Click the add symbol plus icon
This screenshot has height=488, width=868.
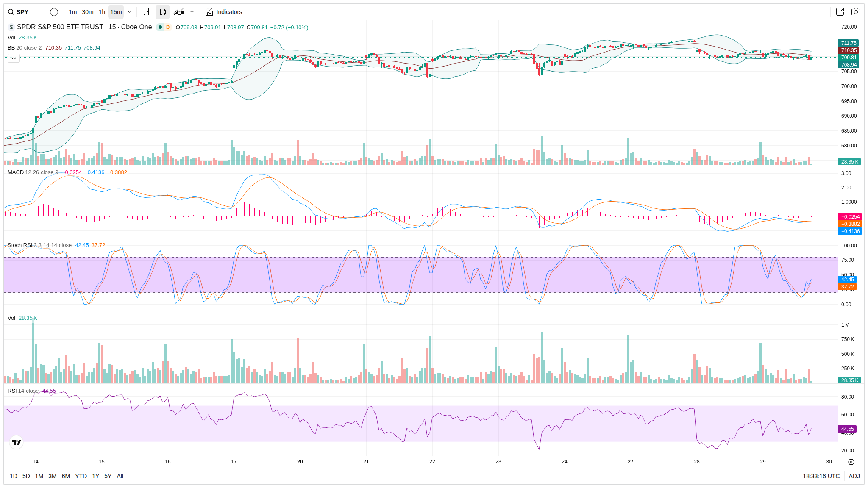coord(54,12)
